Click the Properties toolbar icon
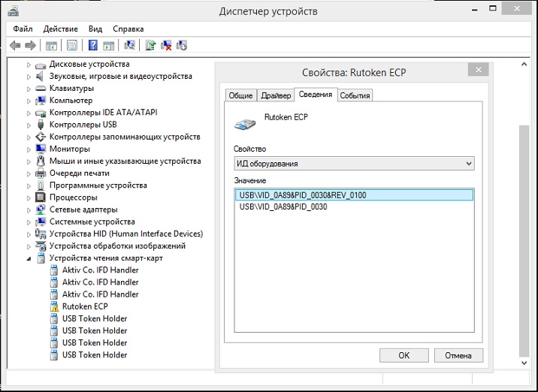Screen dimensions: 538x392 click(72, 45)
